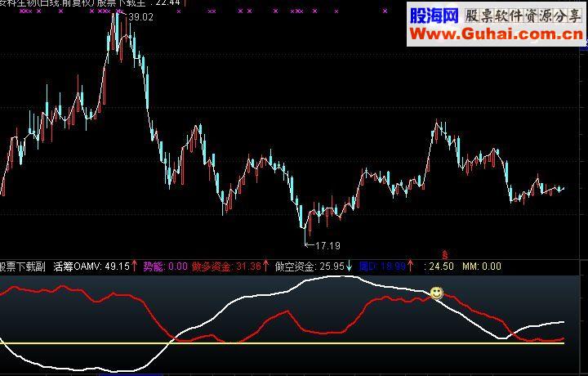The height and width of the screenshot is (376, 588).
Task: Click the up arrow after 18.99
Action: [411, 266]
